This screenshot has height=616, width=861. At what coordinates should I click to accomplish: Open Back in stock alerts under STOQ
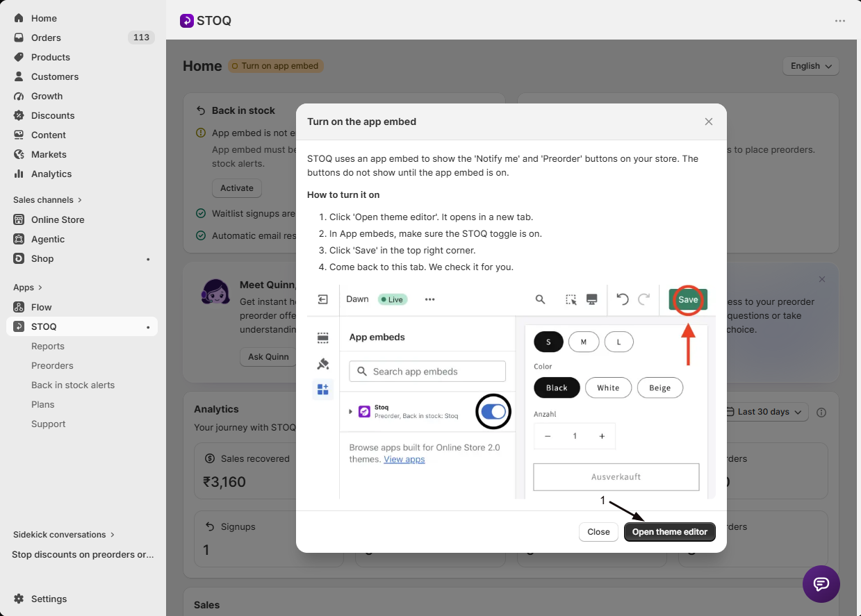pos(73,385)
